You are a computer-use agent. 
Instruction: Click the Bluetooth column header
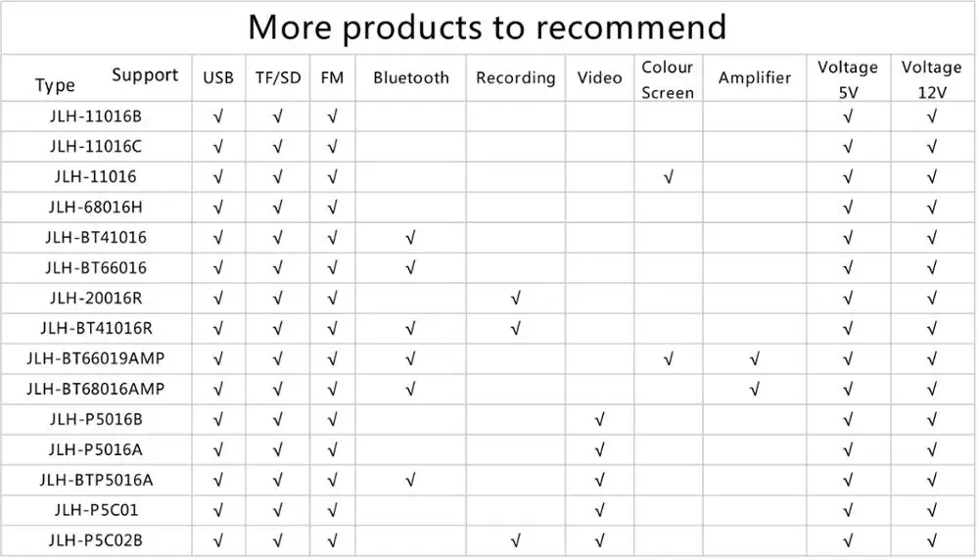(x=411, y=78)
